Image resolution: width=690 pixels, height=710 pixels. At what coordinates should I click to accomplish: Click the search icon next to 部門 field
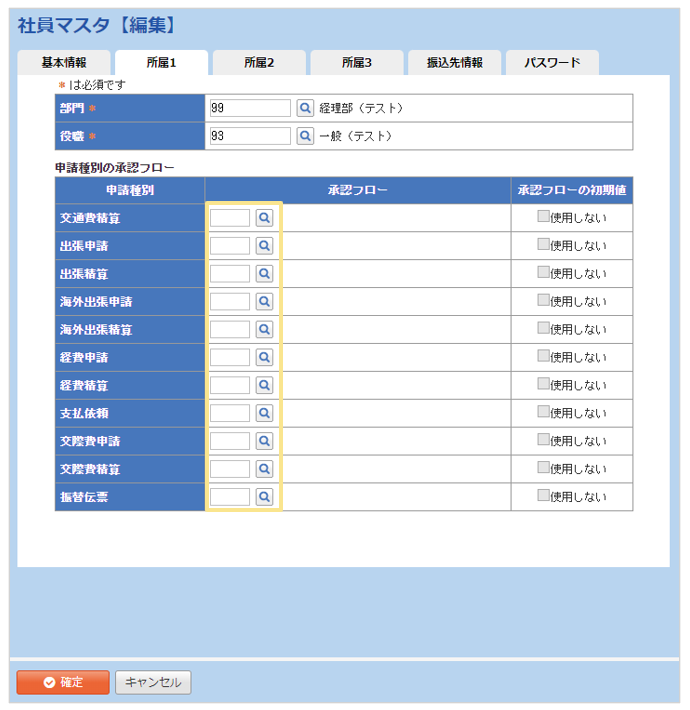point(305,108)
